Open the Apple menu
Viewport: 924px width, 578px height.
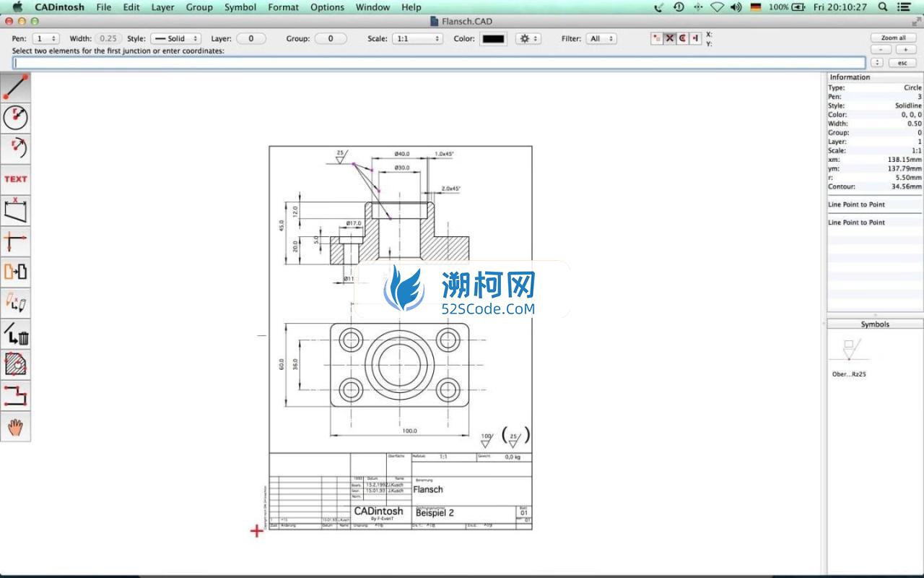(x=17, y=7)
